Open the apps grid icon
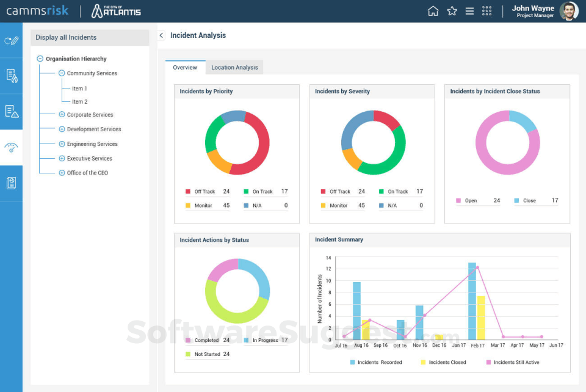This screenshot has height=392, width=586. [x=487, y=11]
